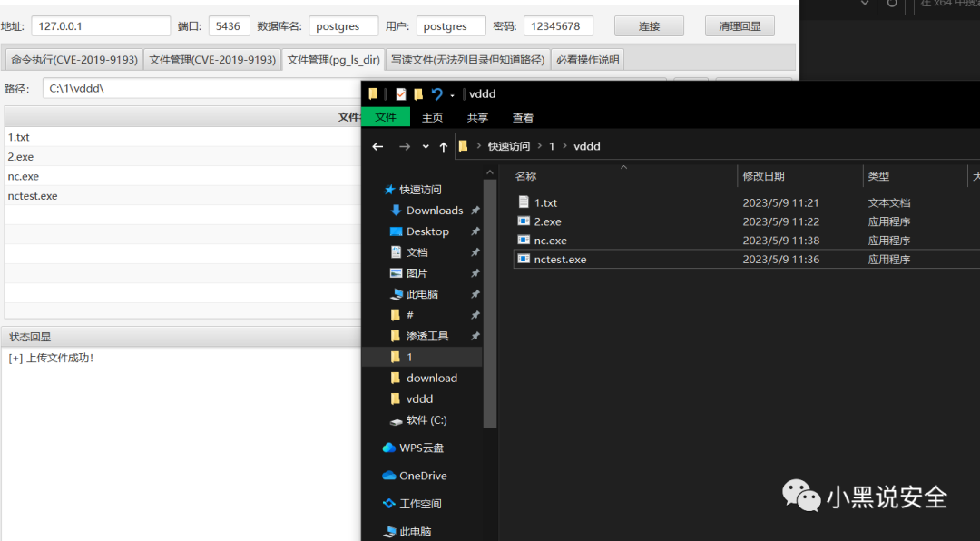Viewport: 980px width, 541px height.
Task: Click the navigation pane scrollbar up arrow
Action: pyautogui.click(x=489, y=172)
